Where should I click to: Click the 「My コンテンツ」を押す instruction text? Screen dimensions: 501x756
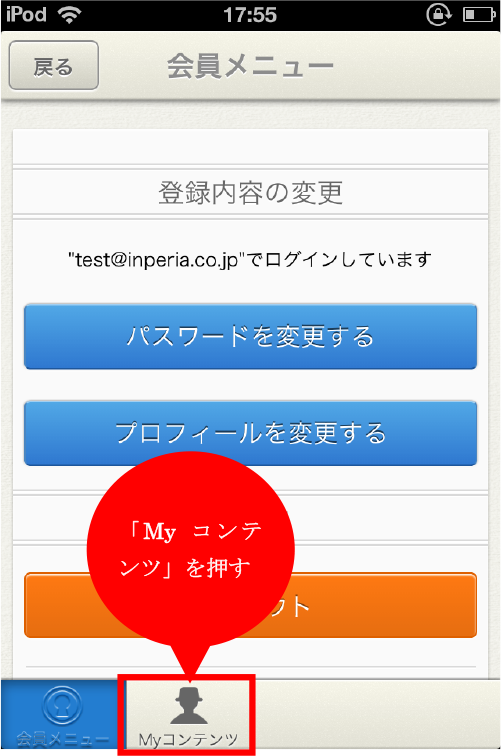(190, 550)
